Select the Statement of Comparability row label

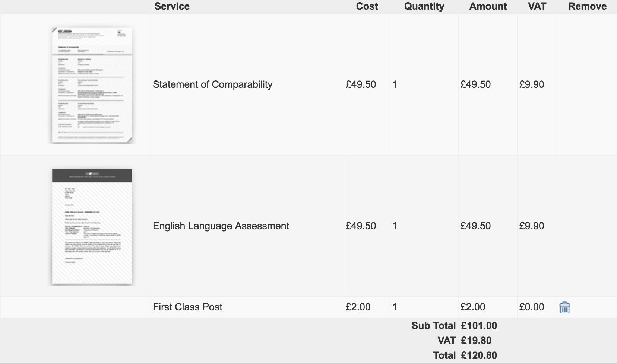pyautogui.click(x=213, y=84)
